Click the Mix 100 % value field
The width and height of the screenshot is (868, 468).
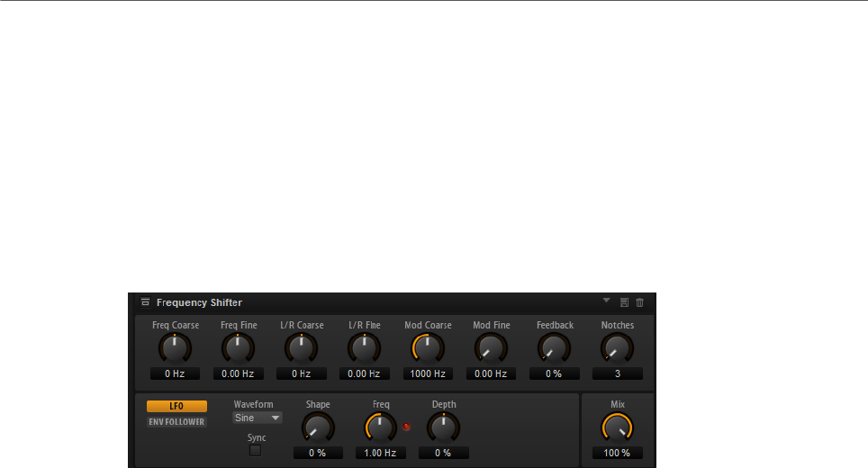tap(617, 453)
